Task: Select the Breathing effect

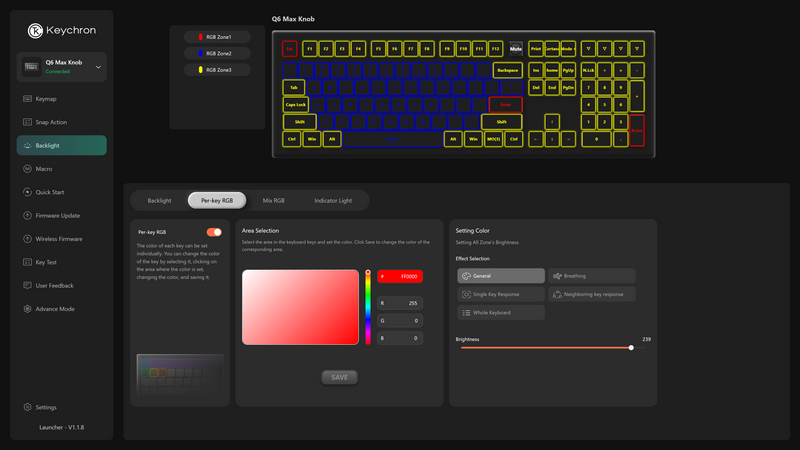Action: click(x=591, y=276)
